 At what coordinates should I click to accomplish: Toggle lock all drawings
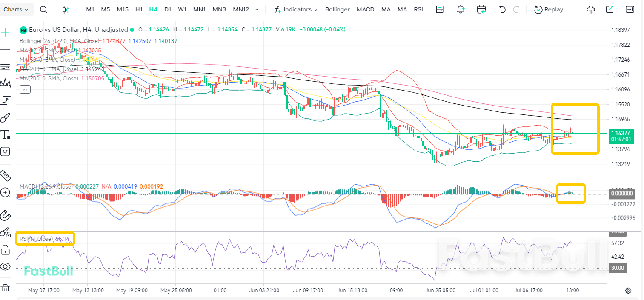[5, 249]
